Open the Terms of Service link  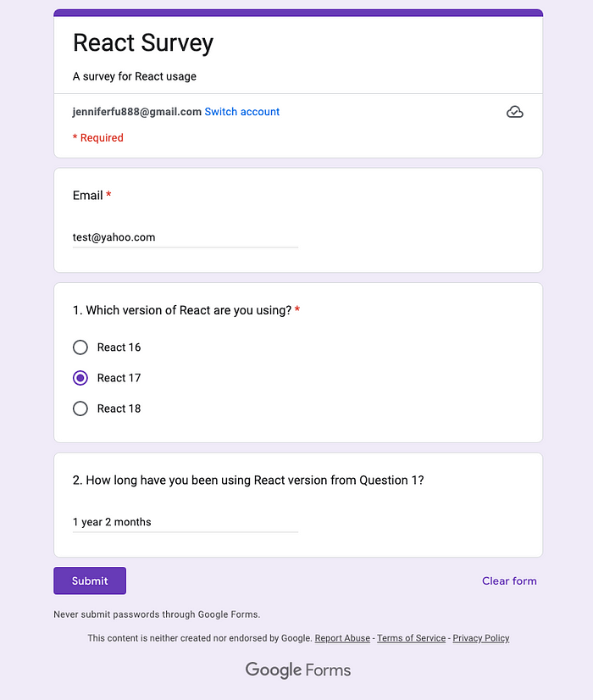(x=411, y=638)
